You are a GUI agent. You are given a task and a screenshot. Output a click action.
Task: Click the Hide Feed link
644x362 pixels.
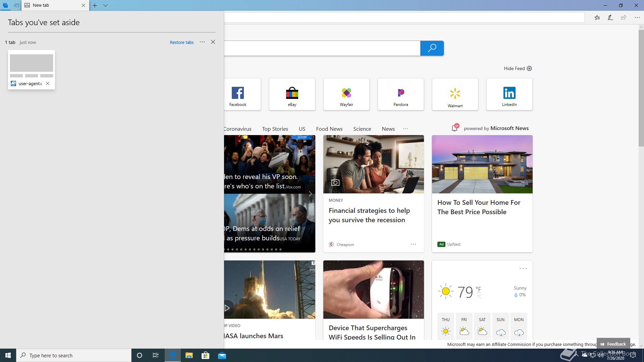514,68
